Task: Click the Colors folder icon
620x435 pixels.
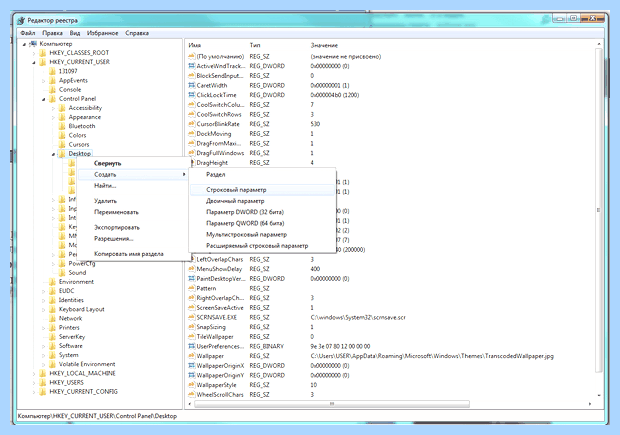Action: point(62,135)
